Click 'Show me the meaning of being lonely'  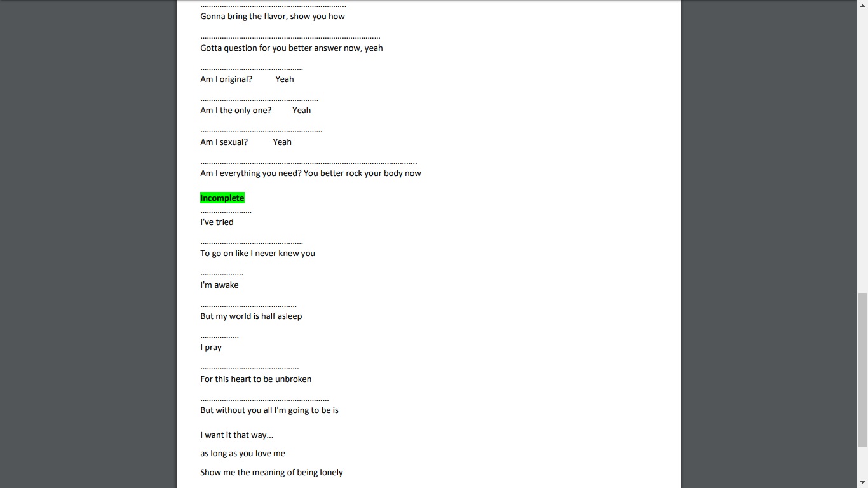(x=271, y=472)
